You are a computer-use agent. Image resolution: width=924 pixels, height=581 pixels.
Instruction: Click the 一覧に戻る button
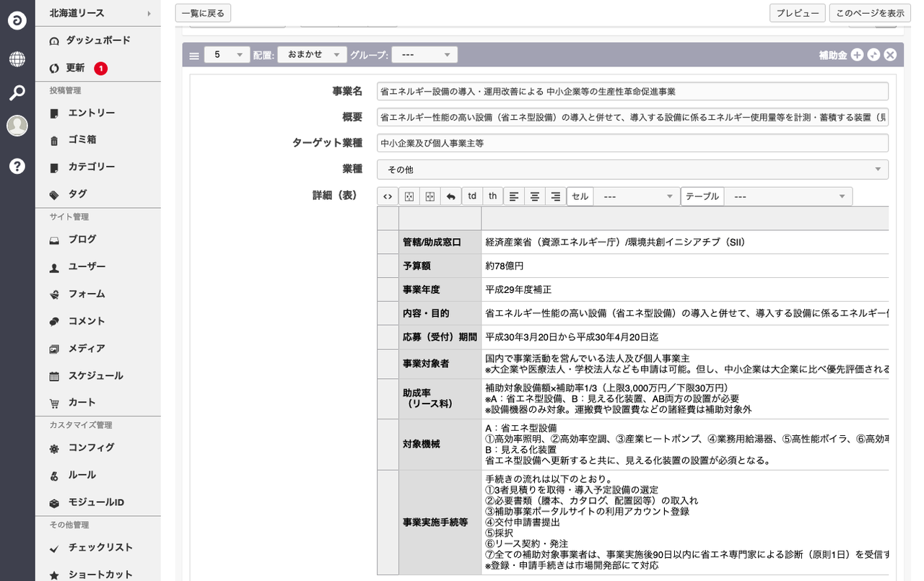coord(203,13)
